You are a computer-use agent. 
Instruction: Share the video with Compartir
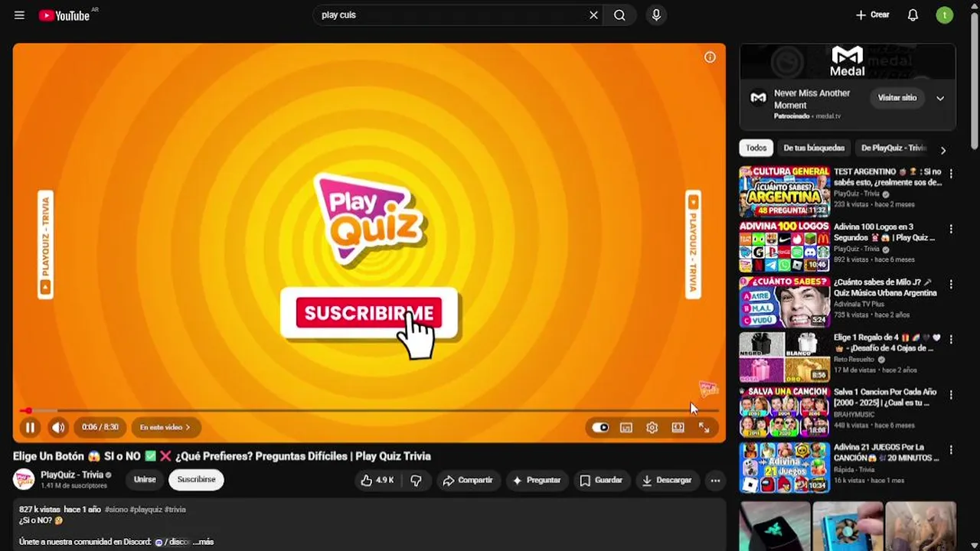pos(467,480)
